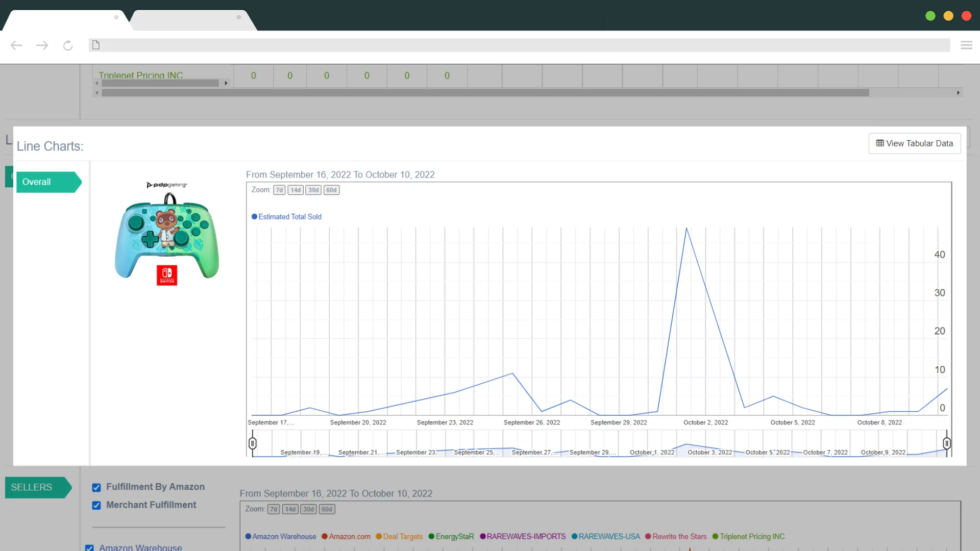This screenshot has width=980, height=551.
Task: Click the browser address bar field
Action: tap(520, 45)
